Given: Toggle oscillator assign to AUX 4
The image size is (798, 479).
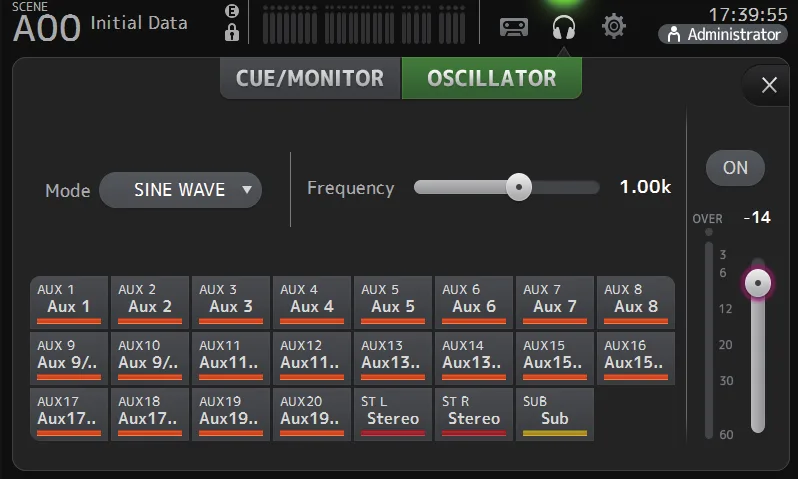Looking at the screenshot, I should point(311,302).
